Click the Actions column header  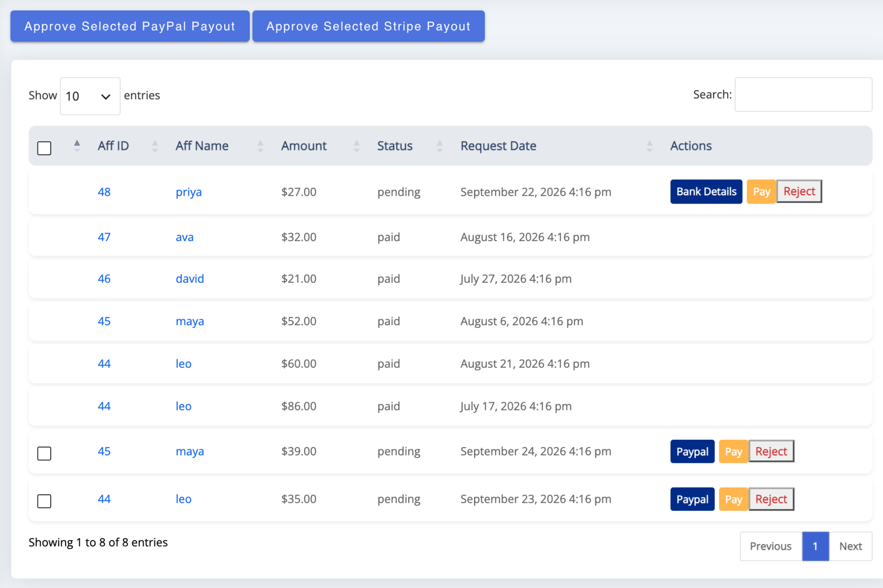(x=691, y=146)
